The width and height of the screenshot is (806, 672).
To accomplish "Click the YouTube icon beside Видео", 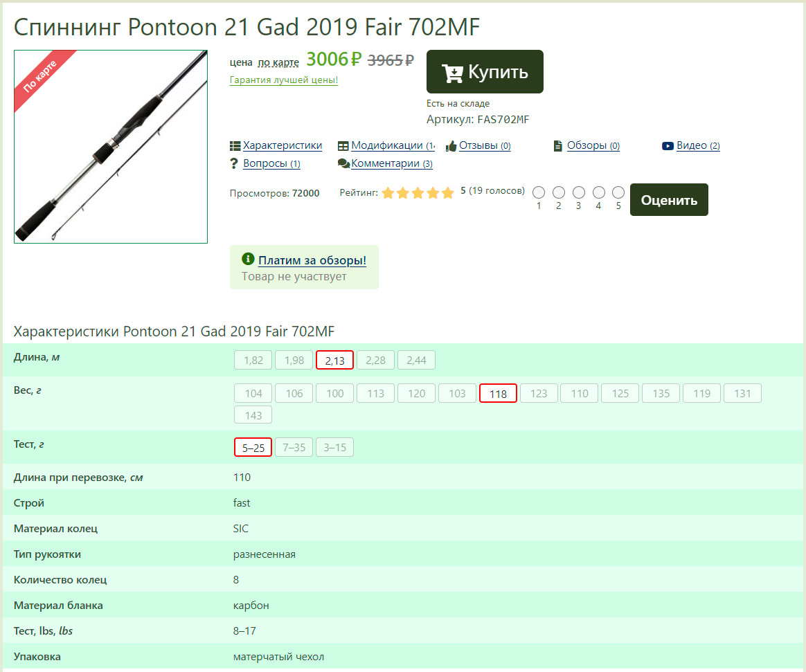I will pos(668,146).
